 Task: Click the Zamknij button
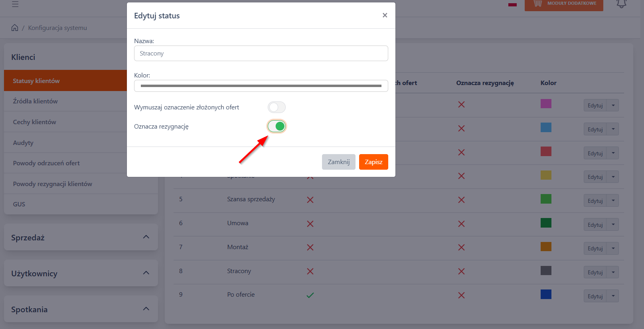(338, 162)
